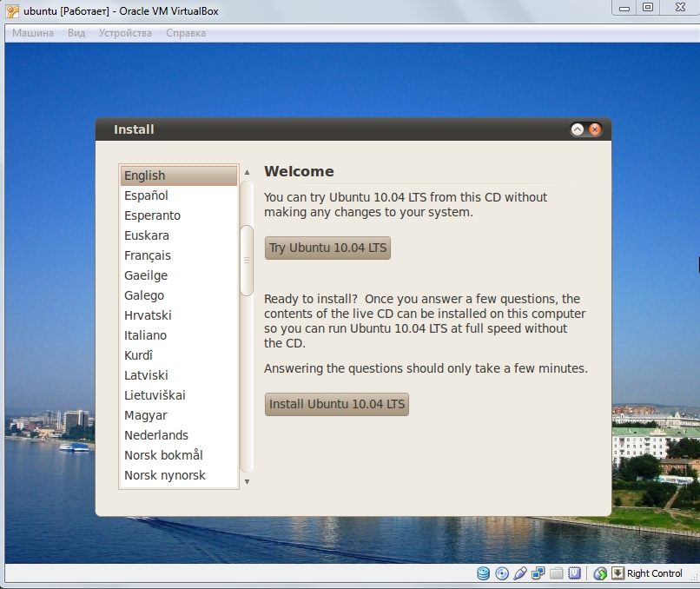Select English in the language list
This screenshot has width=700, height=589.
coord(179,175)
